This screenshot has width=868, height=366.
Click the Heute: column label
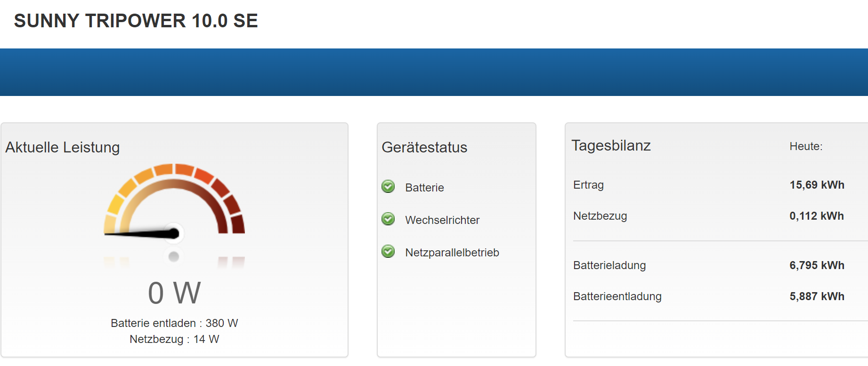click(806, 146)
